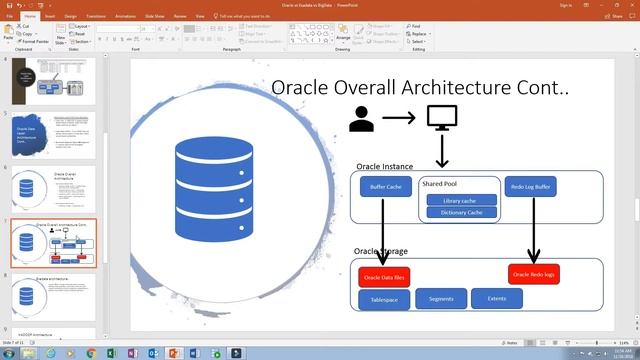The image size is (640, 360).
Task: Select slide 8 thumbnail
Action: 53,297
